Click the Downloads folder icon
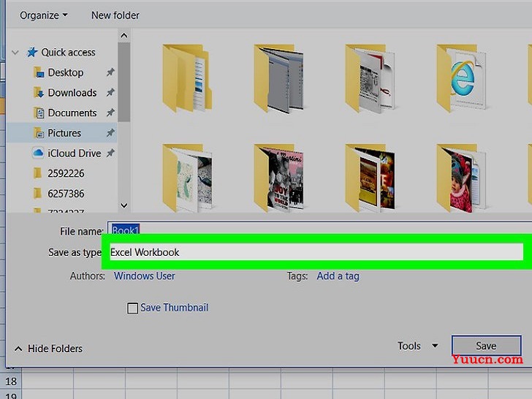Screen dimensions: 532x399 [39, 93]
